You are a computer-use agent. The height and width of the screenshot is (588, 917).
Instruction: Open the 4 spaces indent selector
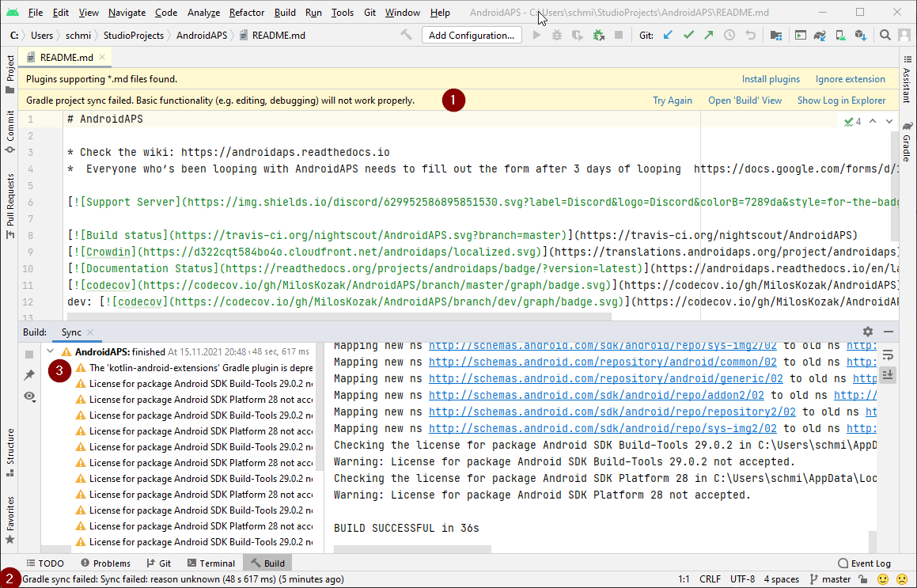click(x=782, y=579)
